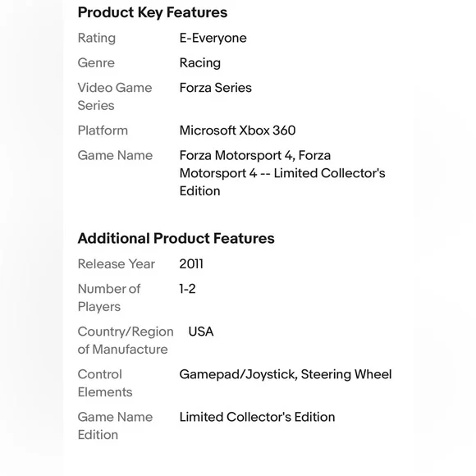
Task: Select the E-Everyone rating value
Action: (213, 39)
